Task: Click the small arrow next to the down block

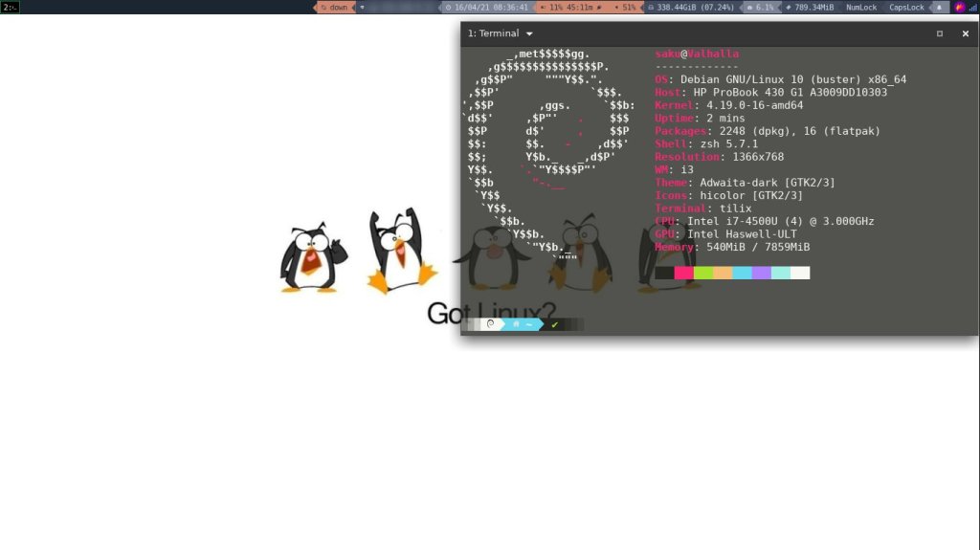Action: point(362,7)
